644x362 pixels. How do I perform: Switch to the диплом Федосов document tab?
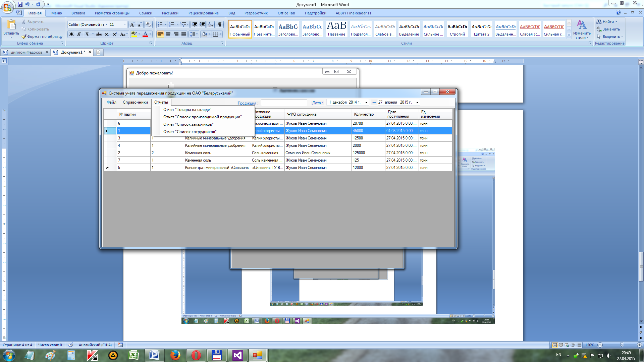(26, 52)
